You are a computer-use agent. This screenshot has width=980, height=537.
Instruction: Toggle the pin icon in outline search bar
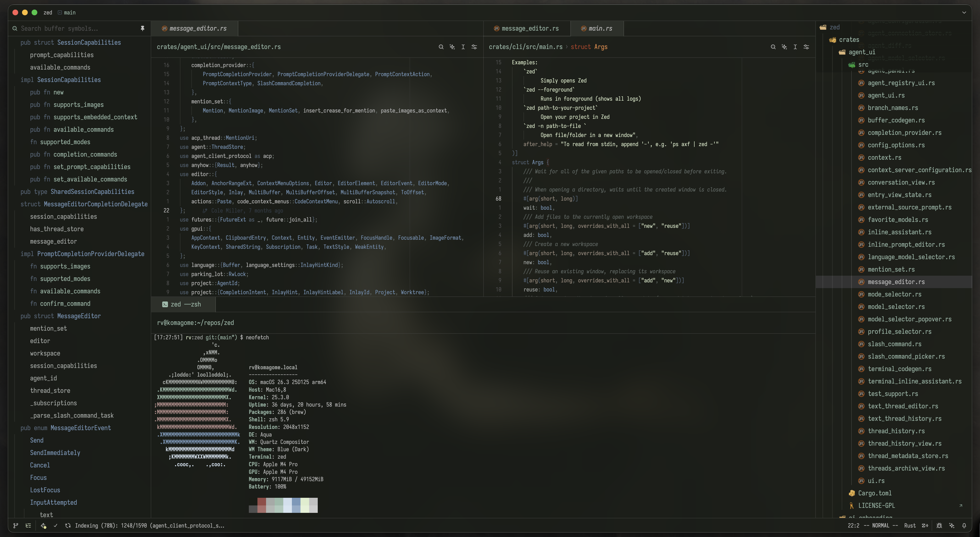click(142, 28)
